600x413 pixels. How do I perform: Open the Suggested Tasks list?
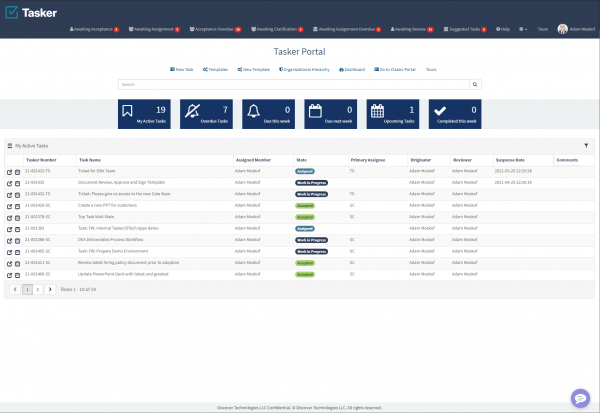465,29
